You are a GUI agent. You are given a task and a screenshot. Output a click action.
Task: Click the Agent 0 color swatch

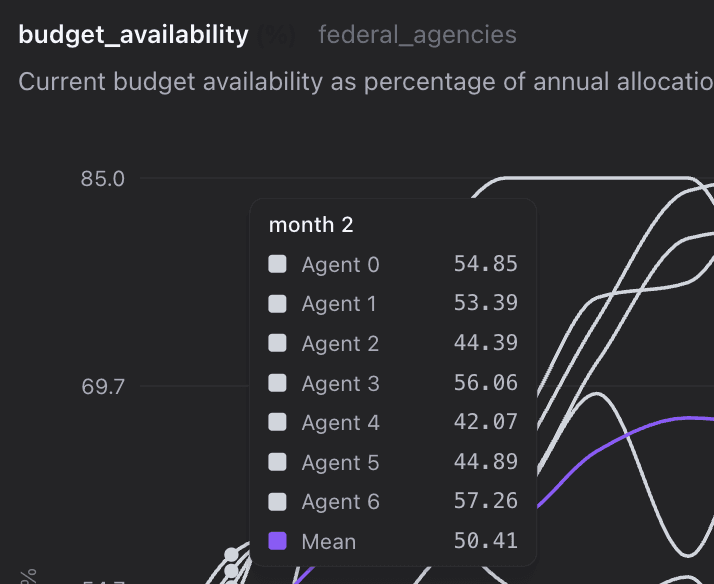(278, 264)
